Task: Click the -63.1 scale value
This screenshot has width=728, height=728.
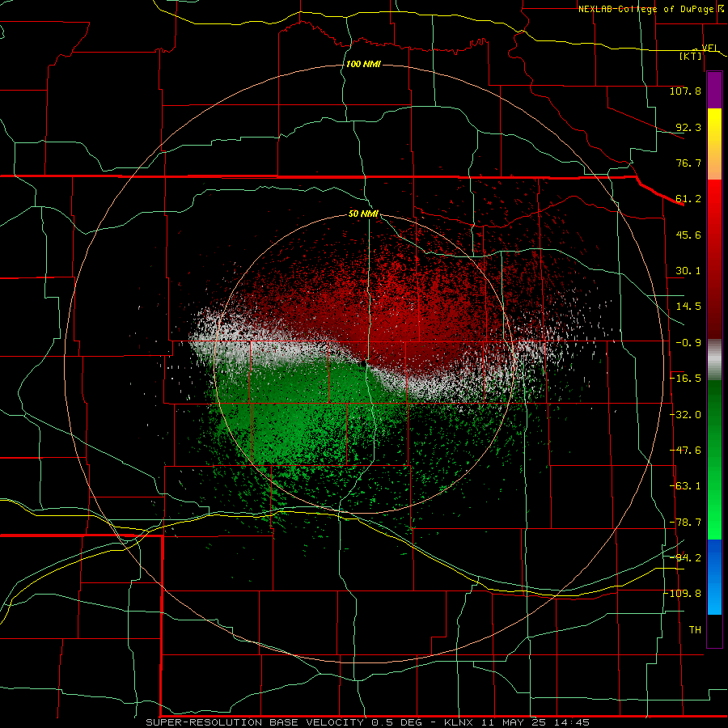Action: [685, 486]
